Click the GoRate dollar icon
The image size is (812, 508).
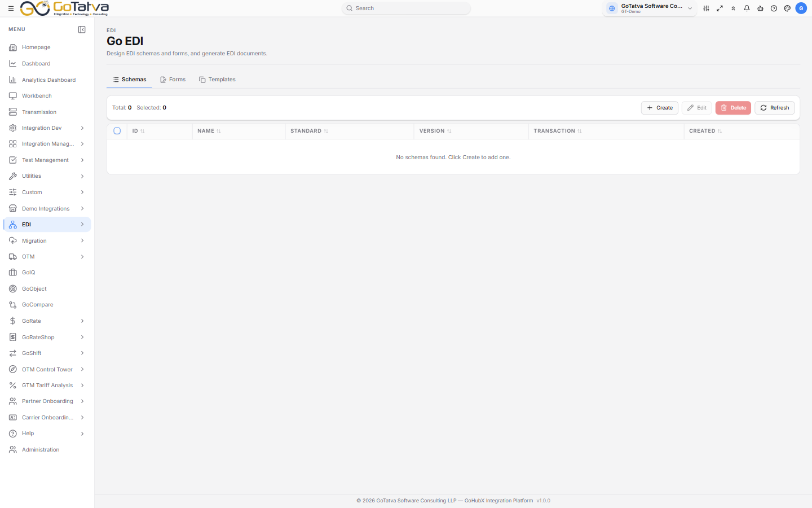coord(13,321)
